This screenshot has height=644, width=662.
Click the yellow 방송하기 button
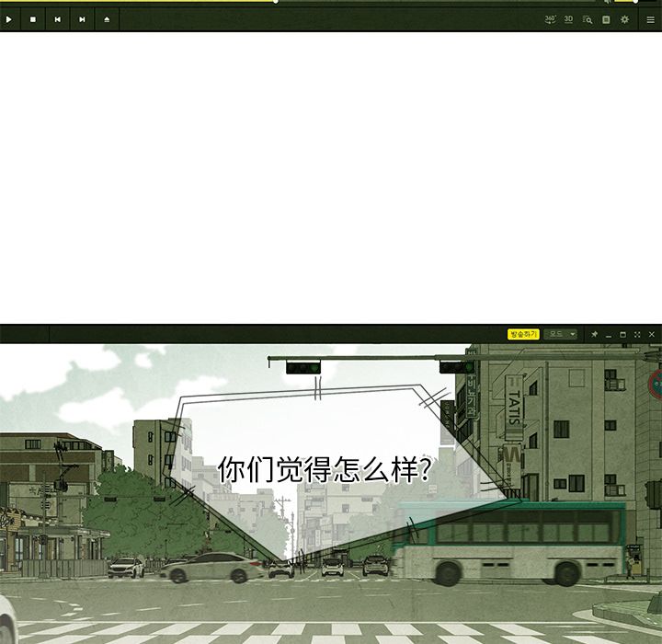[522, 334]
